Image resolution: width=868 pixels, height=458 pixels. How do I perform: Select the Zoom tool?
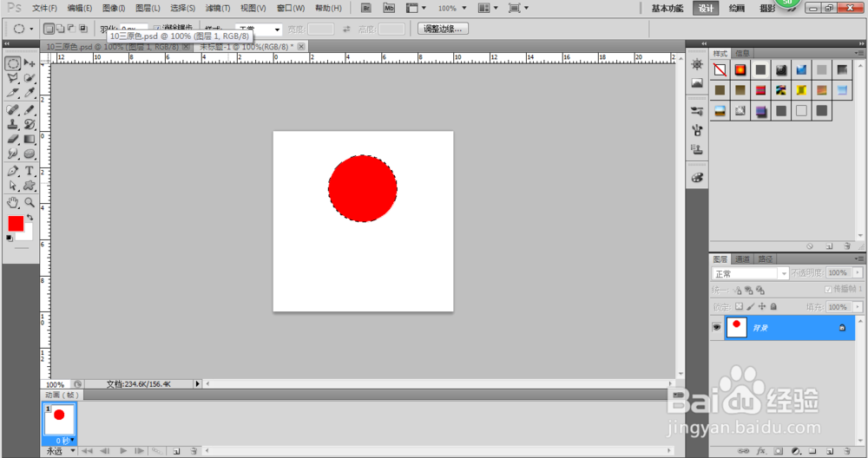tap(30, 202)
